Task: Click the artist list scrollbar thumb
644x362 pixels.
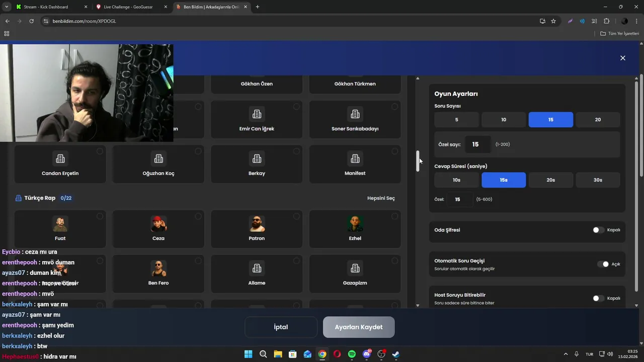Action: (418, 161)
